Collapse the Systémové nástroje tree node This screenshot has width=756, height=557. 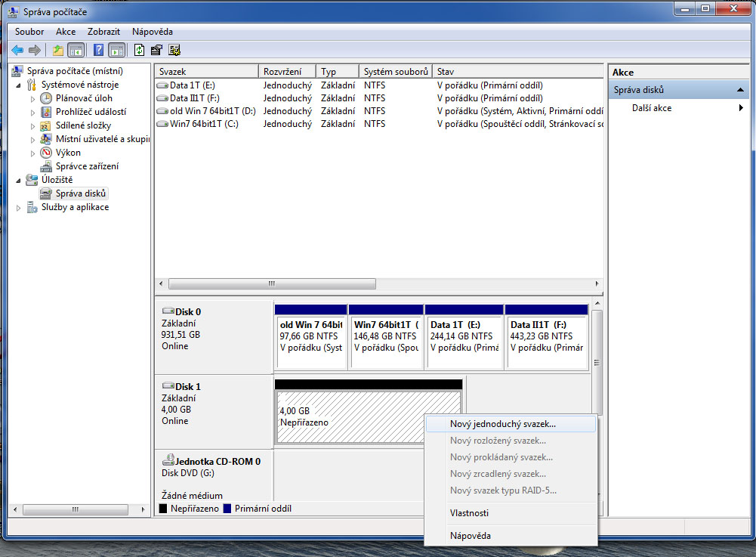18,85
